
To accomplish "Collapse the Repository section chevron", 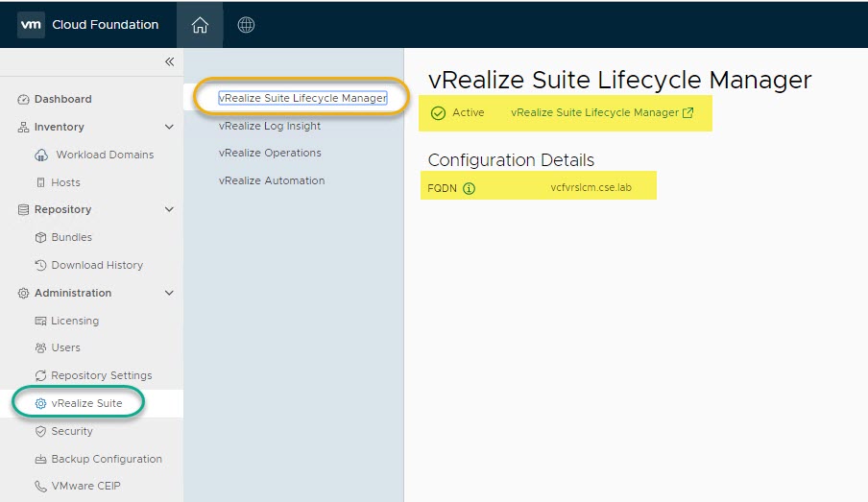I will [x=169, y=210].
